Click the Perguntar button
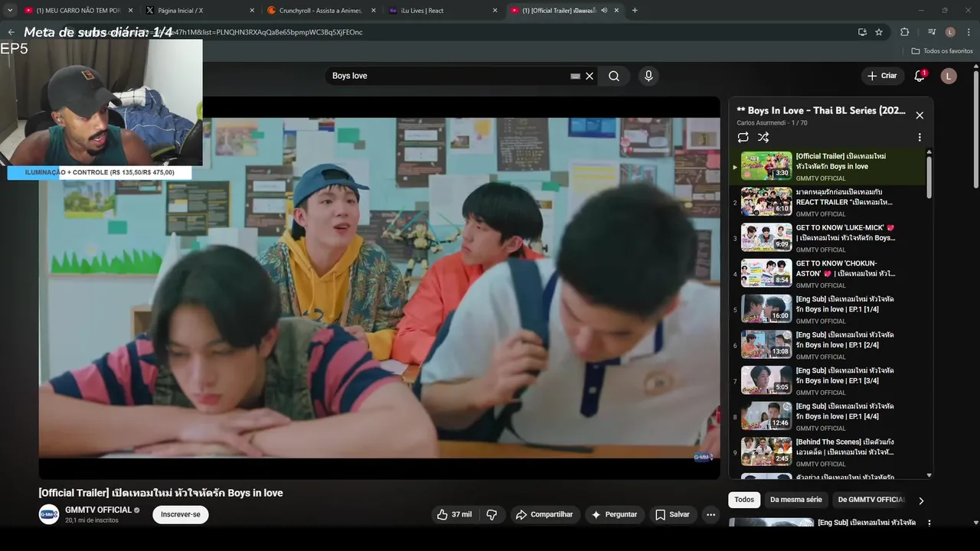This screenshot has width=980, height=551. click(614, 514)
